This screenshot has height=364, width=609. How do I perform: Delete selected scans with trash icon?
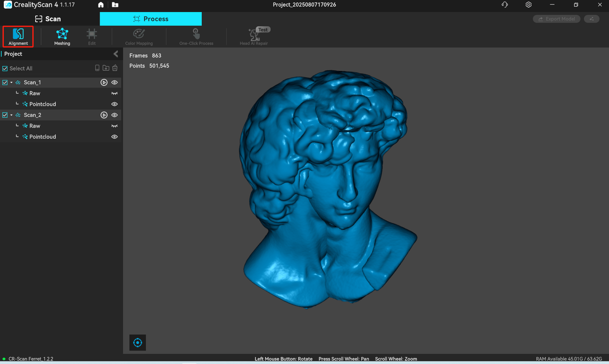[115, 68]
